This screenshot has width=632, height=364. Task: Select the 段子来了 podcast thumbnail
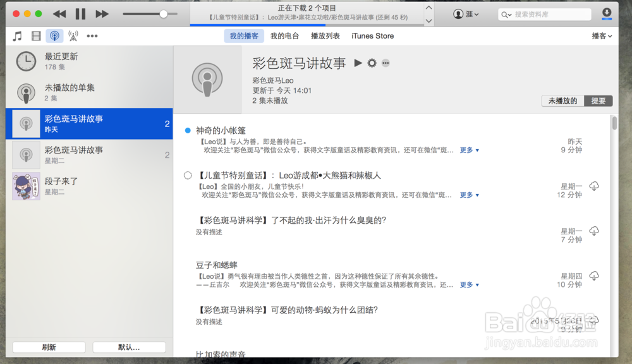[26, 187]
